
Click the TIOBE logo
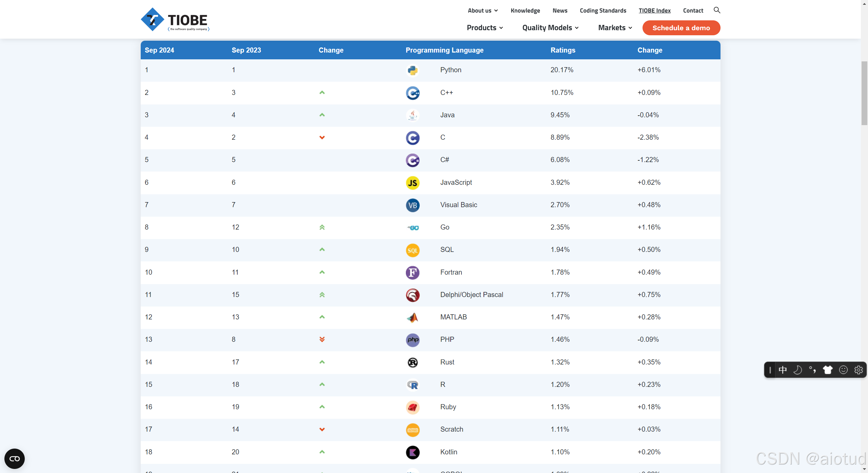175,20
